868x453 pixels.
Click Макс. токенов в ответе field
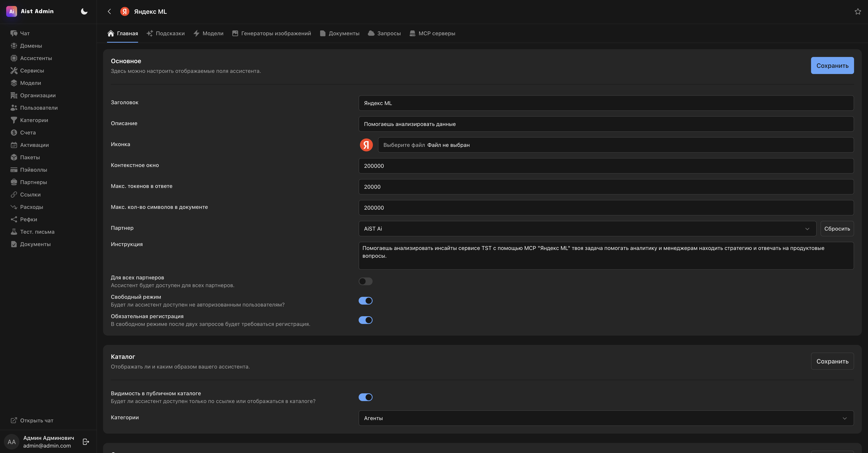606,187
